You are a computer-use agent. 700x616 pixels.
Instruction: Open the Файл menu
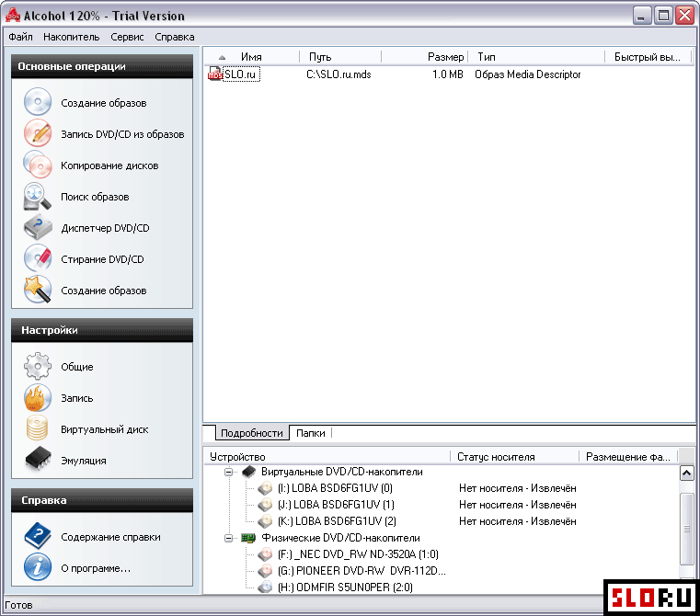20,37
